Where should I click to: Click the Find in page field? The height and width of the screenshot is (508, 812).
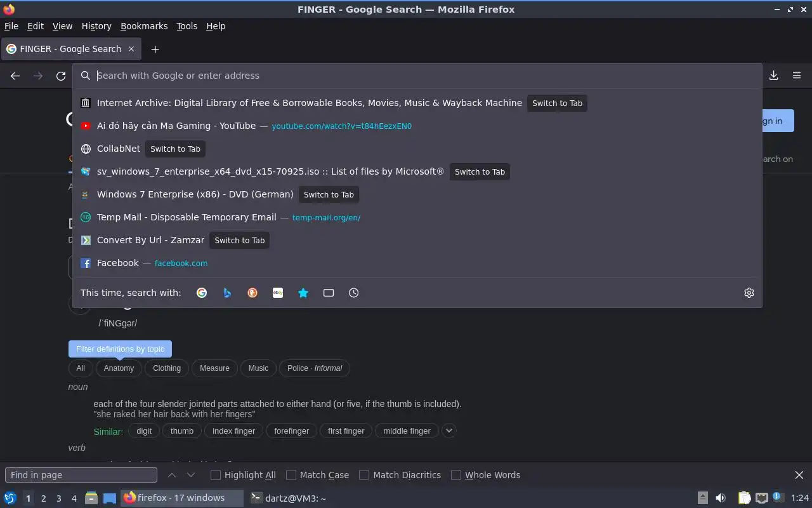click(81, 475)
